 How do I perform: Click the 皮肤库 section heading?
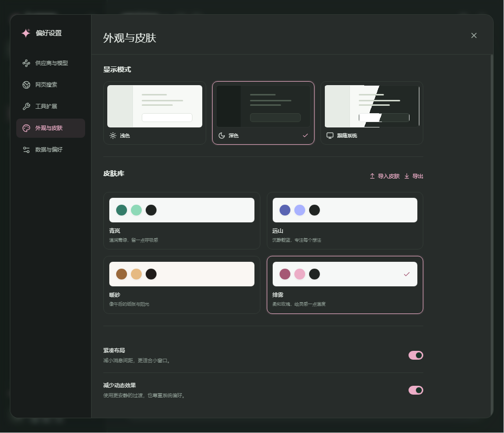(114, 174)
